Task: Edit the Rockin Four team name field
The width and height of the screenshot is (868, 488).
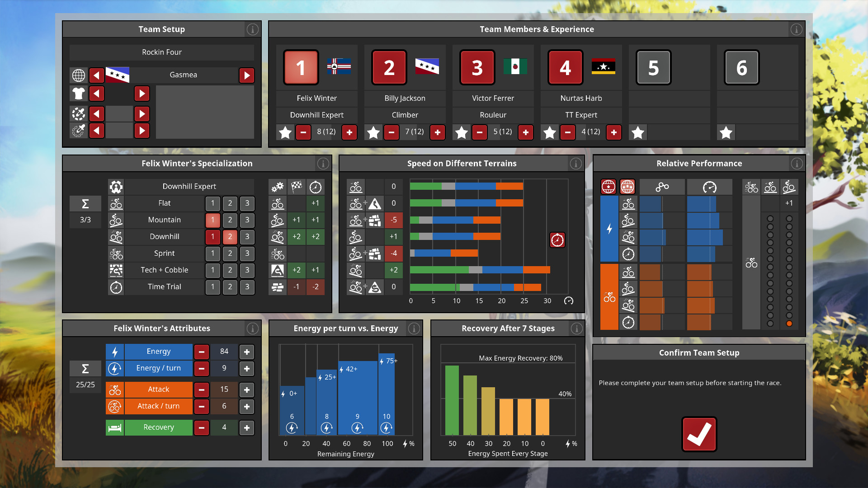Action: (x=162, y=52)
